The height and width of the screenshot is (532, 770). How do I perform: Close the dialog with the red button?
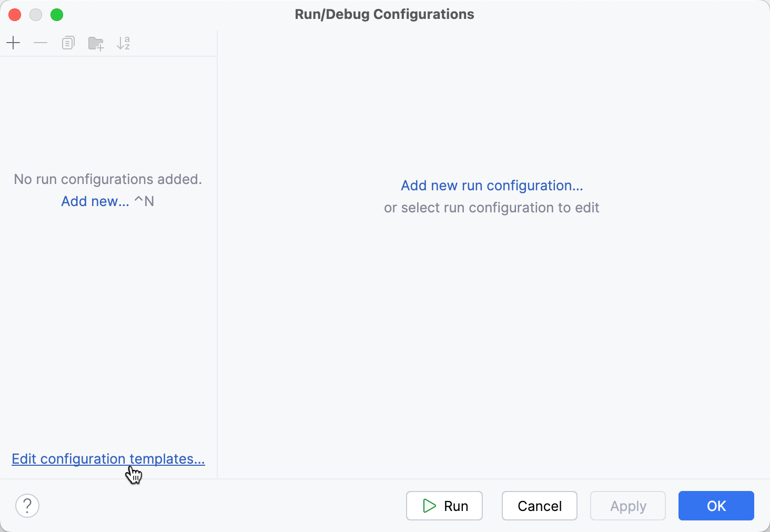point(15,15)
